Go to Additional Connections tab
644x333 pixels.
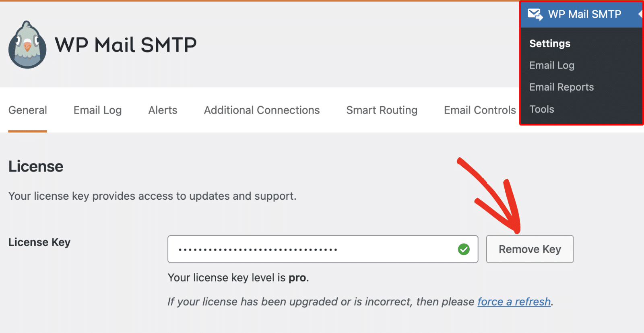point(262,110)
